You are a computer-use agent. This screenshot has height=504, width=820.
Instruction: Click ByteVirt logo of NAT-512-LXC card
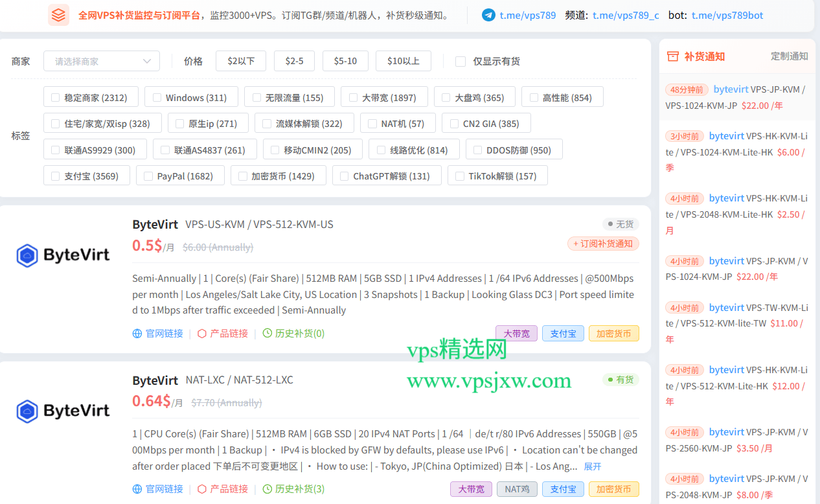63,411
